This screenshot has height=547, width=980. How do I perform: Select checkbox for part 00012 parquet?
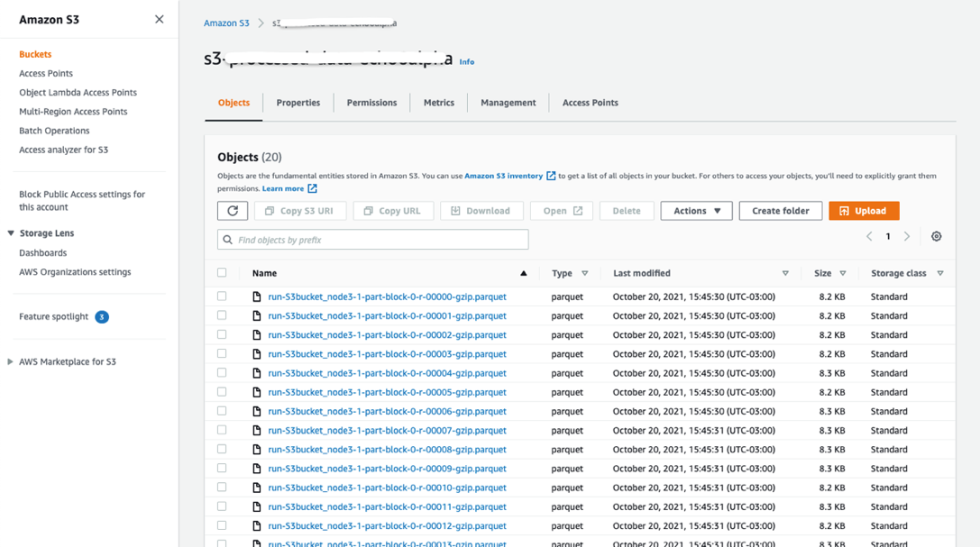(x=222, y=525)
